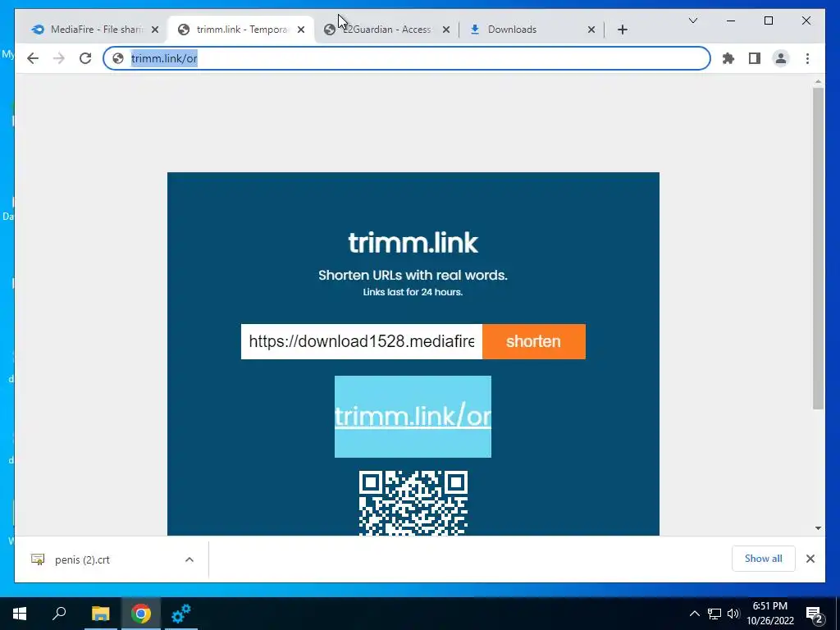Image resolution: width=840 pixels, height=630 pixels.
Task: Close the MediaFire tab
Action: coord(155,30)
